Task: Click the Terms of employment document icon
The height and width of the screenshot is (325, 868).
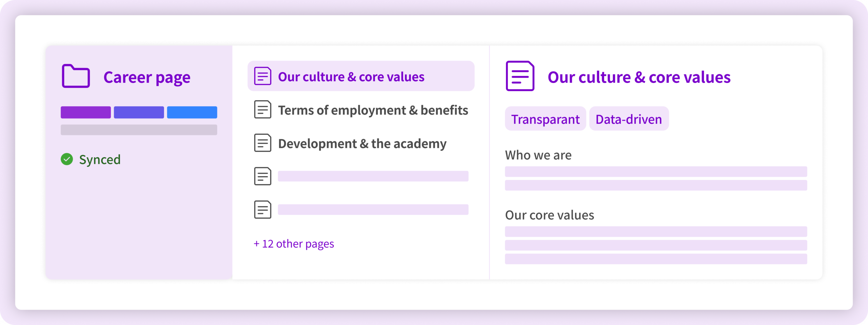Action: pyautogui.click(x=263, y=109)
